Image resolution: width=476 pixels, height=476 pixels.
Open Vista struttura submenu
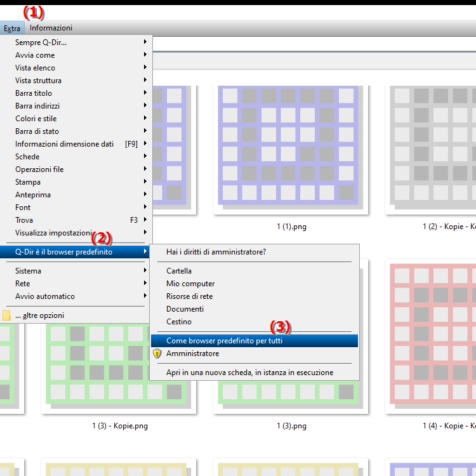click(76, 81)
